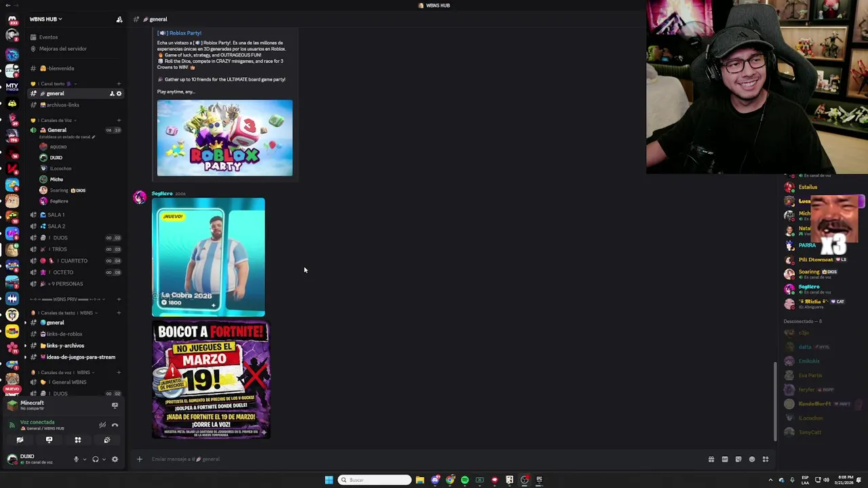Image resolution: width=868 pixels, height=488 pixels.
Task: Click the attach file plus button
Action: (x=140, y=459)
